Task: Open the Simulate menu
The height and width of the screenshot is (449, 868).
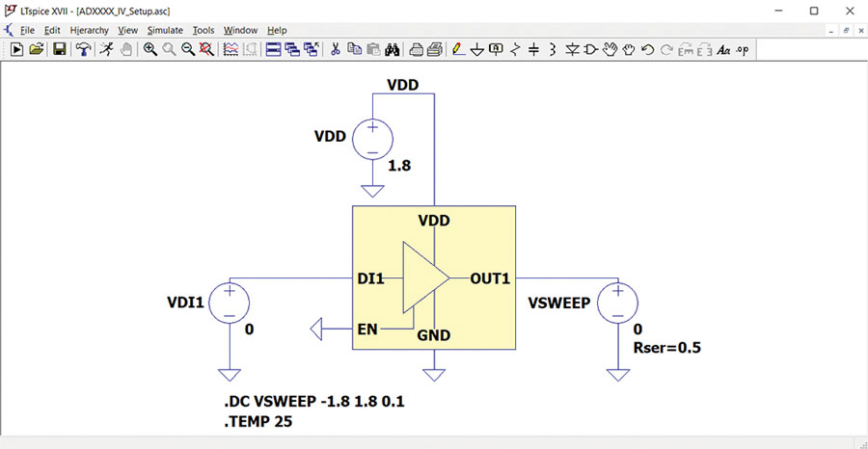Action: click(x=165, y=31)
